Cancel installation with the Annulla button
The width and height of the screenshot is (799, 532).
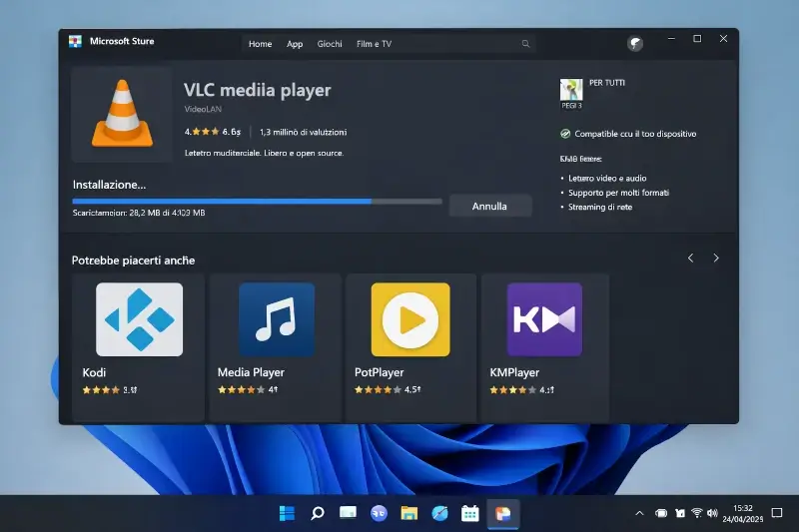pyautogui.click(x=490, y=207)
